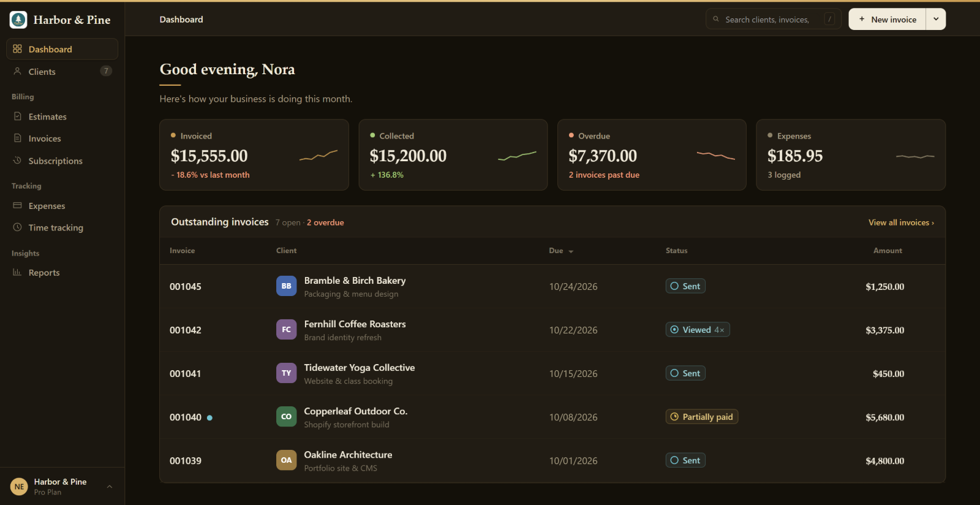Open the Invoiced summary card
The image size is (980, 505).
coord(254,154)
